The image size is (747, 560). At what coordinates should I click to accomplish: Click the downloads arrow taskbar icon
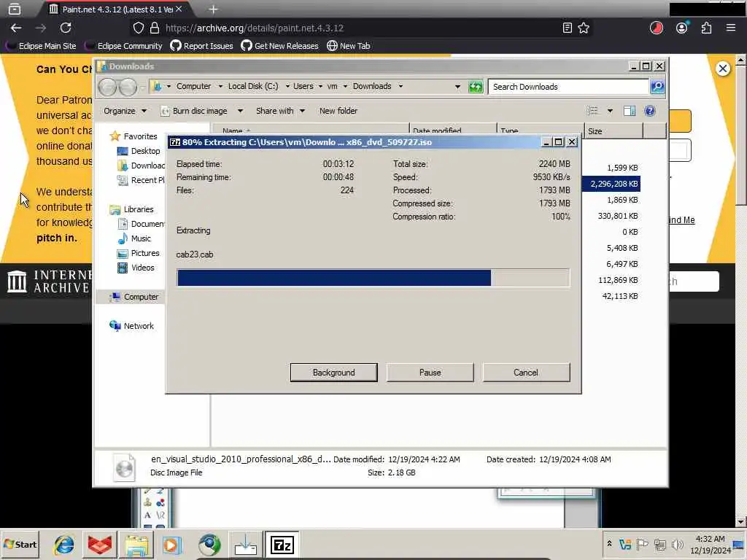(x=246, y=545)
